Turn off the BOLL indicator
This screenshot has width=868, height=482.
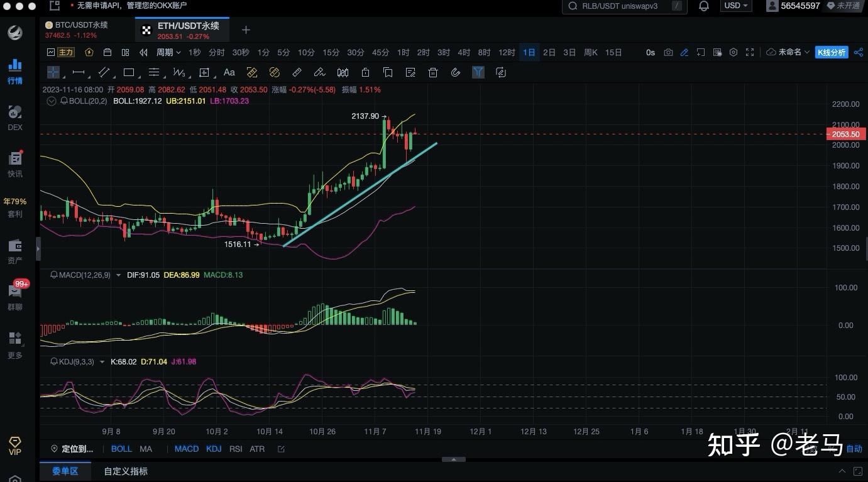tap(121, 449)
